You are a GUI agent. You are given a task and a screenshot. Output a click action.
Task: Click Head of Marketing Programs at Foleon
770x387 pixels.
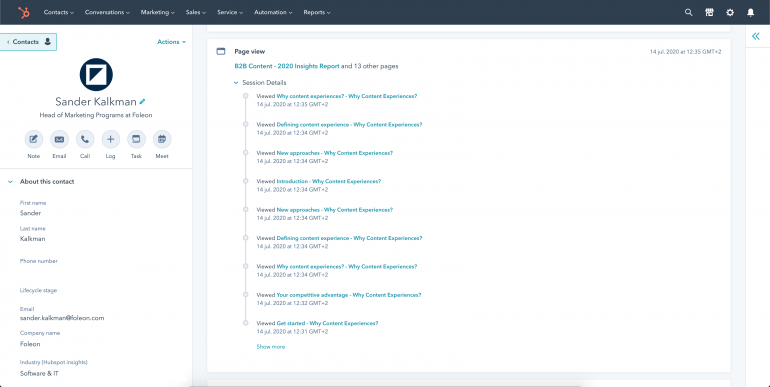point(96,115)
